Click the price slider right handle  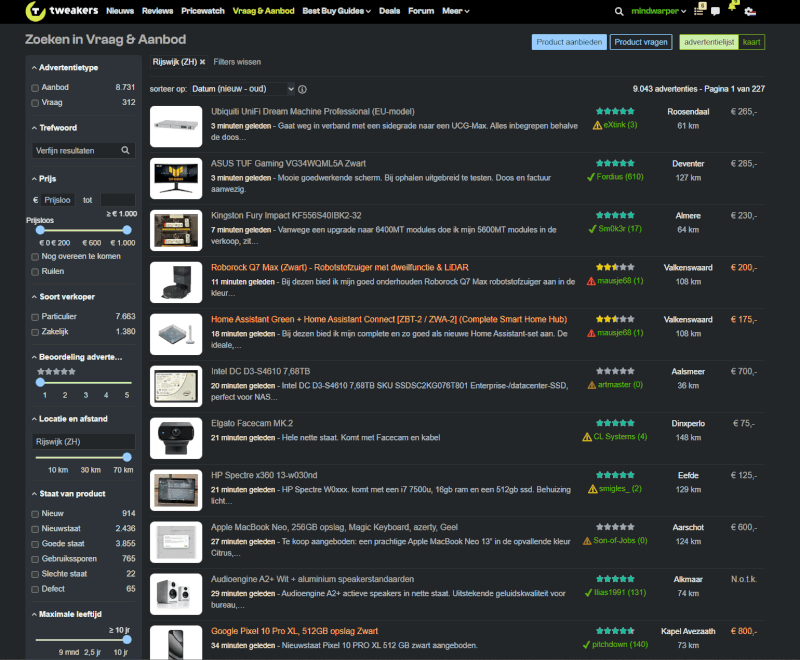[127, 230]
